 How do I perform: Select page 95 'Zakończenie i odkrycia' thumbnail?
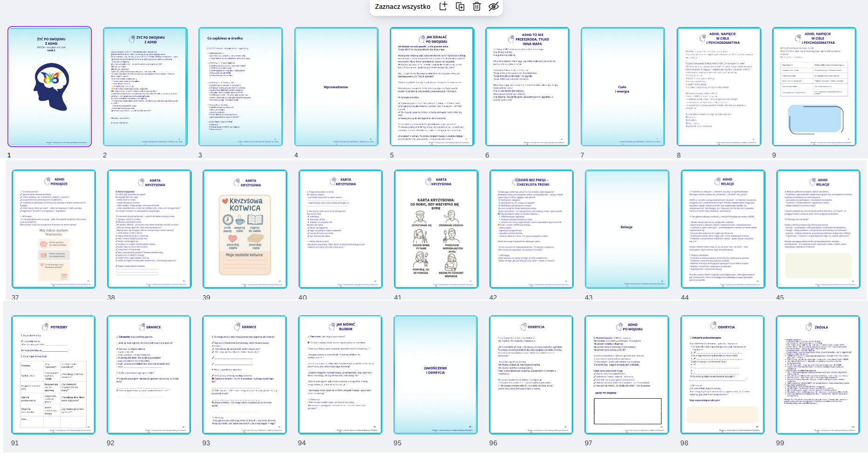[x=435, y=374]
